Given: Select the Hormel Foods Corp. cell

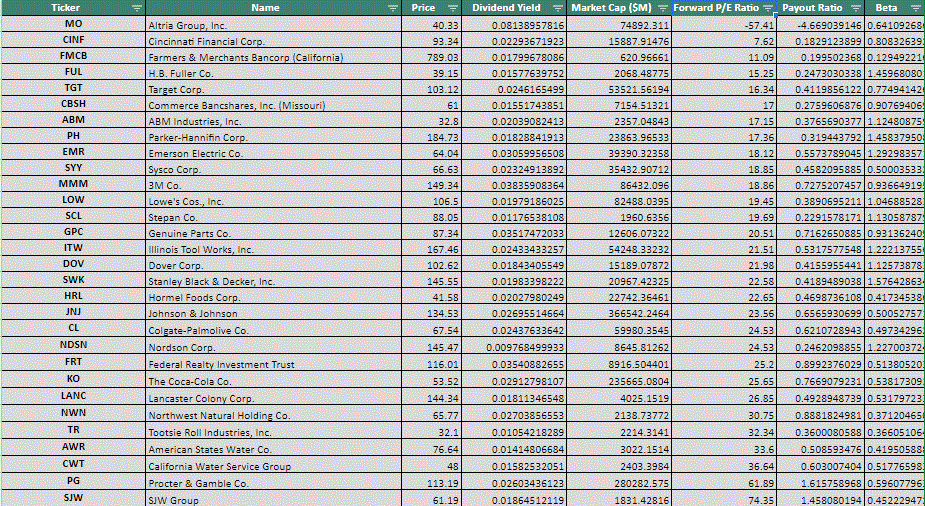Looking at the screenshot, I should point(274,295).
